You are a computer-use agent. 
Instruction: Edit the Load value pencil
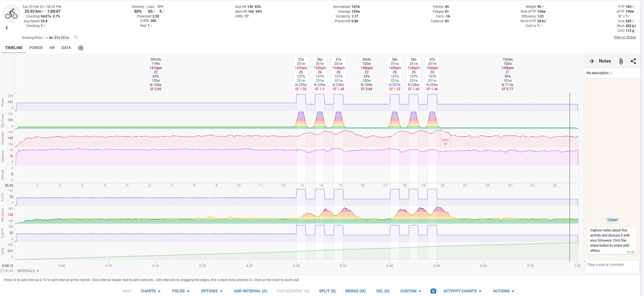(x=154, y=11)
